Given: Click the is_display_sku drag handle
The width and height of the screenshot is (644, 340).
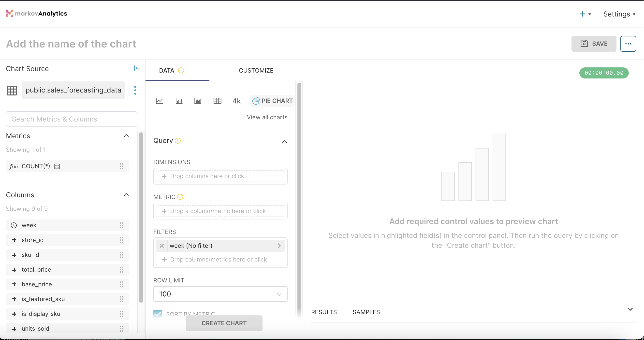Looking at the screenshot, I should (121, 314).
